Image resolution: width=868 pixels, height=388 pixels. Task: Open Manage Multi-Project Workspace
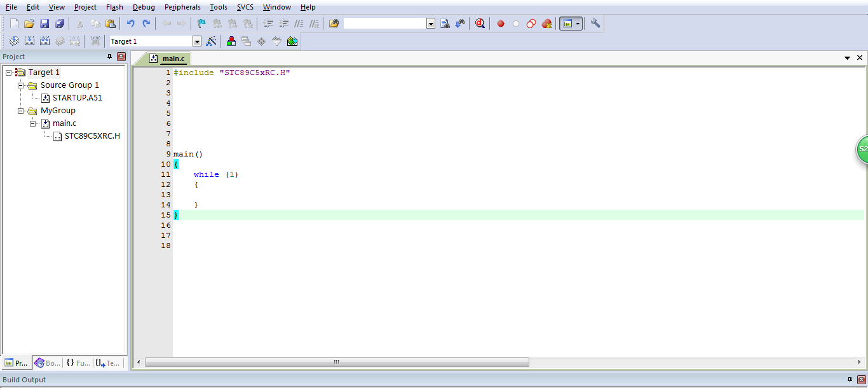[247, 41]
